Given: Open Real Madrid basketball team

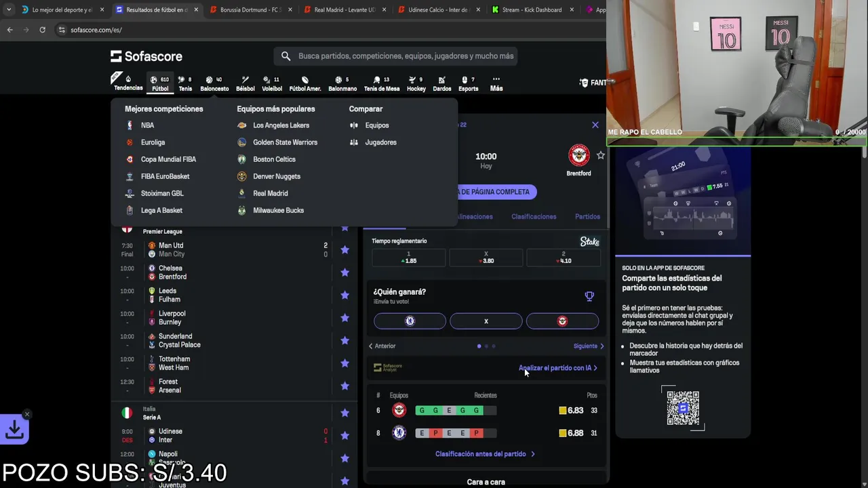Looking at the screenshot, I should pyautogui.click(x=270, y=193).
